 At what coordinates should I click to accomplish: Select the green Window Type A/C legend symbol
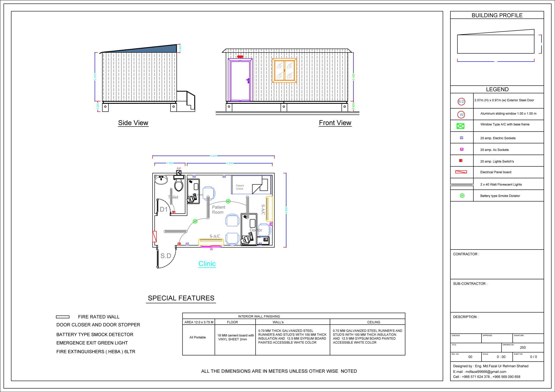click(460, 126)
